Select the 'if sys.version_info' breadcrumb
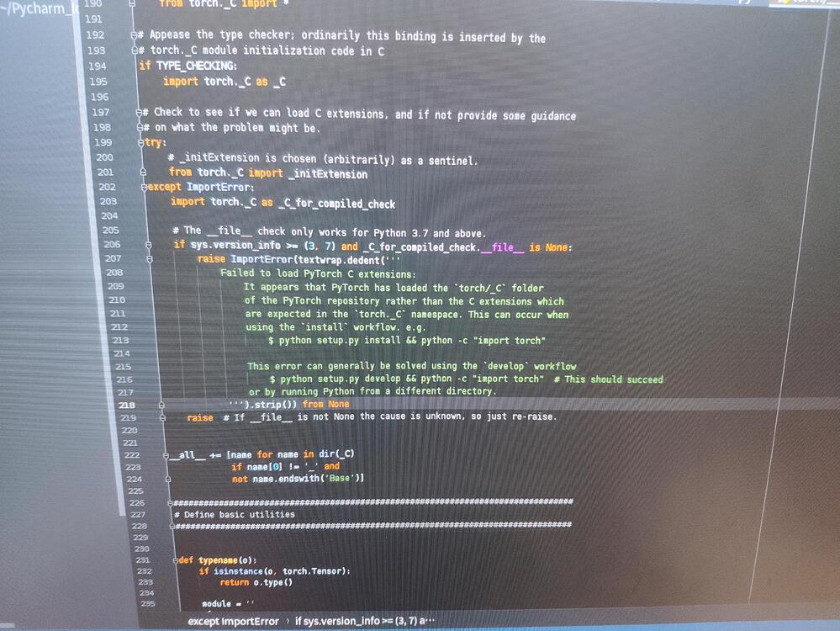840x631 pixels. point(365,621)
